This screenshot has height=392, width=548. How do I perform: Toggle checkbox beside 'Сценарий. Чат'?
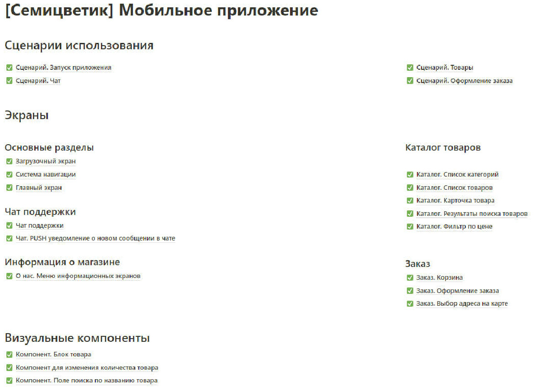click(9, 81)
